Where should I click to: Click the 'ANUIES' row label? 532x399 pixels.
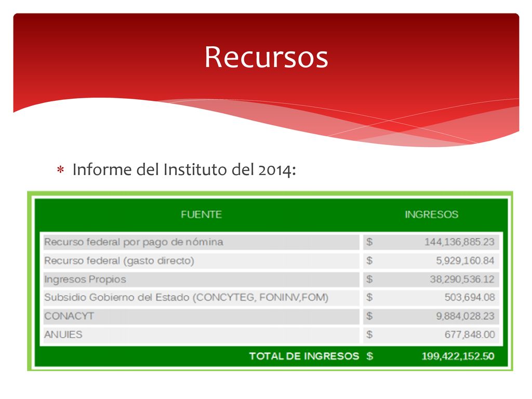tap(63, 335)
